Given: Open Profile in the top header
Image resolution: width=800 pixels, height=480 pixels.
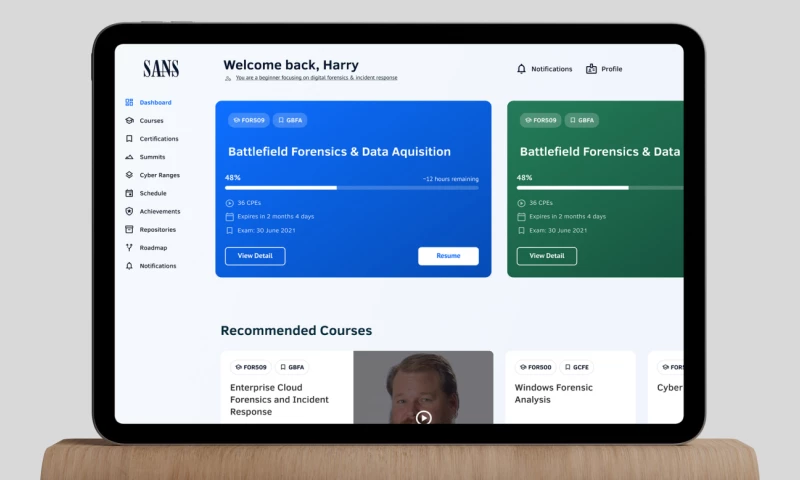Looking at the screenshot, I should pyautogui.click(x=604, y=69).
